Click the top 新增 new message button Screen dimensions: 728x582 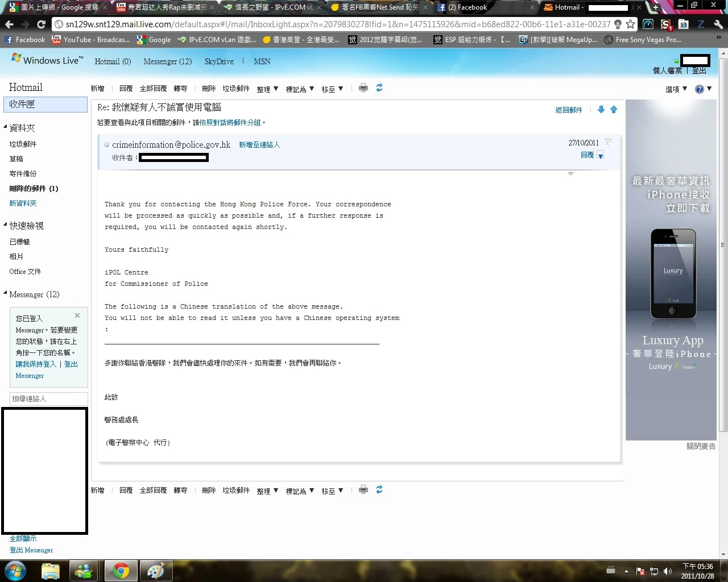click(97, 89)
